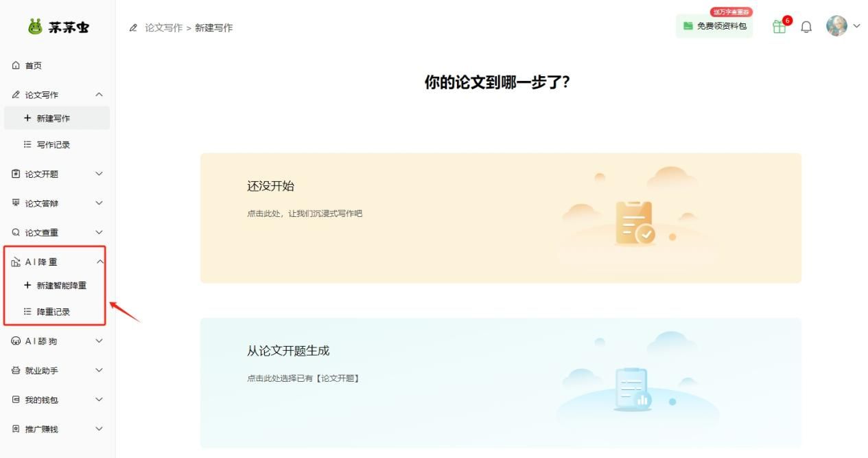This screenshot has width=868, height=458.
Task: Click the plus icon for 新建写作
Action: pyautogui.click(x=27, y=118)
